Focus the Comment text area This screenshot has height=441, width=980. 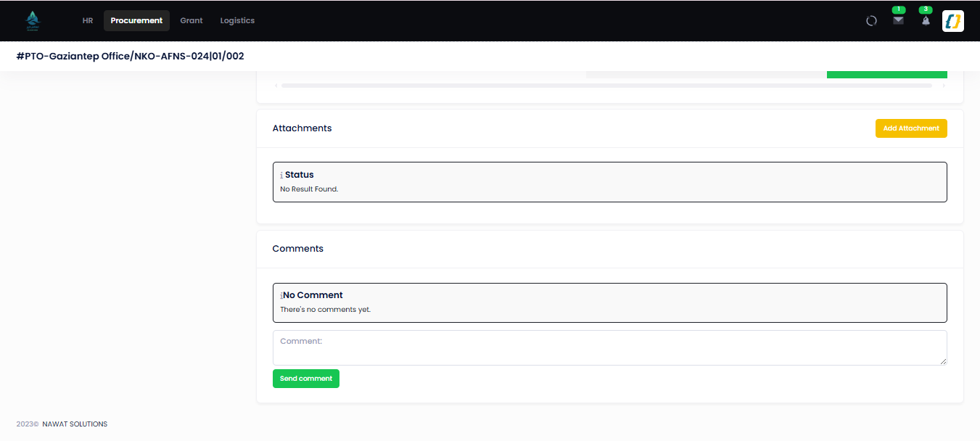610,348
